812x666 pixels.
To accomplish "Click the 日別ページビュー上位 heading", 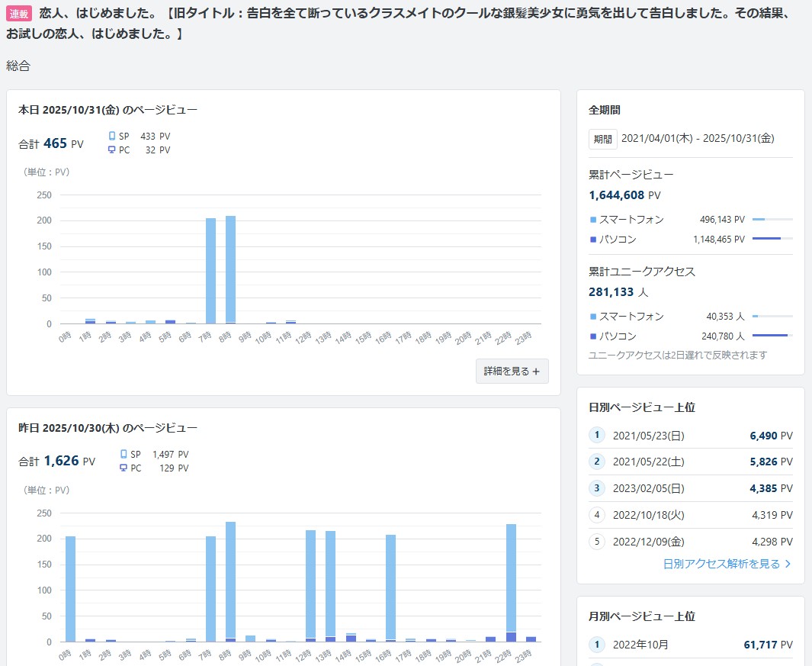I will (642, 407).
